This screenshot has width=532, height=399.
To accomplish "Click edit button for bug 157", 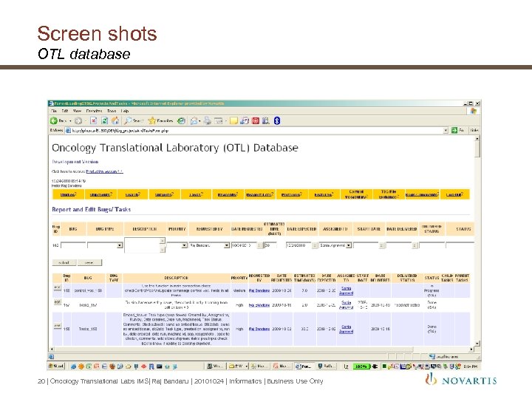I will click(x=58, y=302).
